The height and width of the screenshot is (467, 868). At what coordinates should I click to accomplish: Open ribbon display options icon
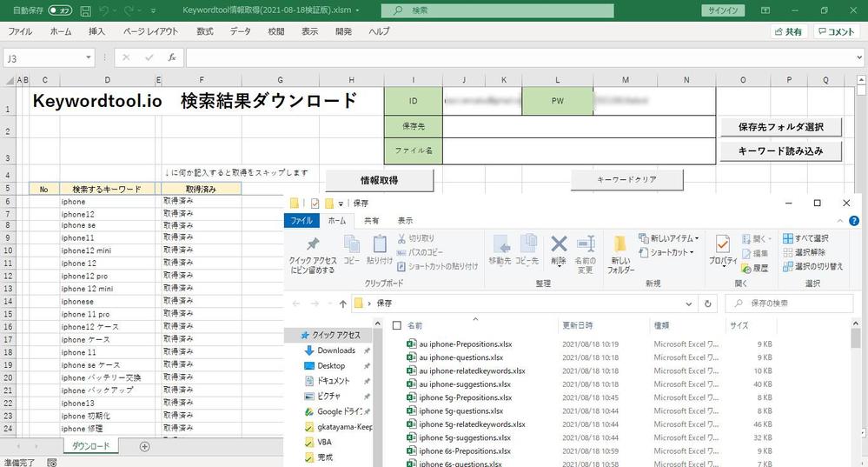point(765,10)
